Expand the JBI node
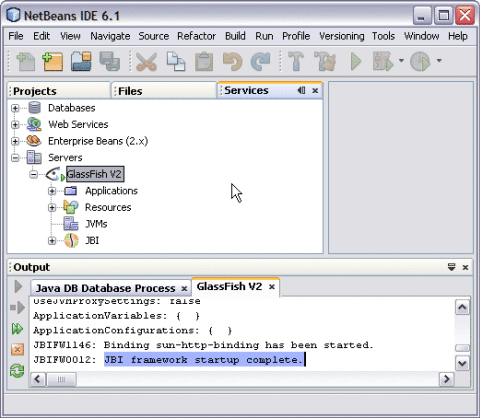The height and width of the screenshot is (418, 480). (52, 240)
